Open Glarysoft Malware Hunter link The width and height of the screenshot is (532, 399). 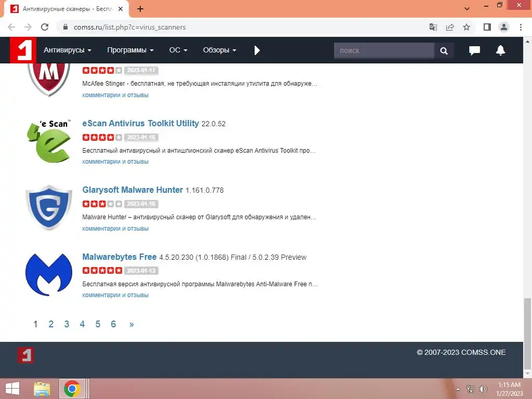click(132, 190)
